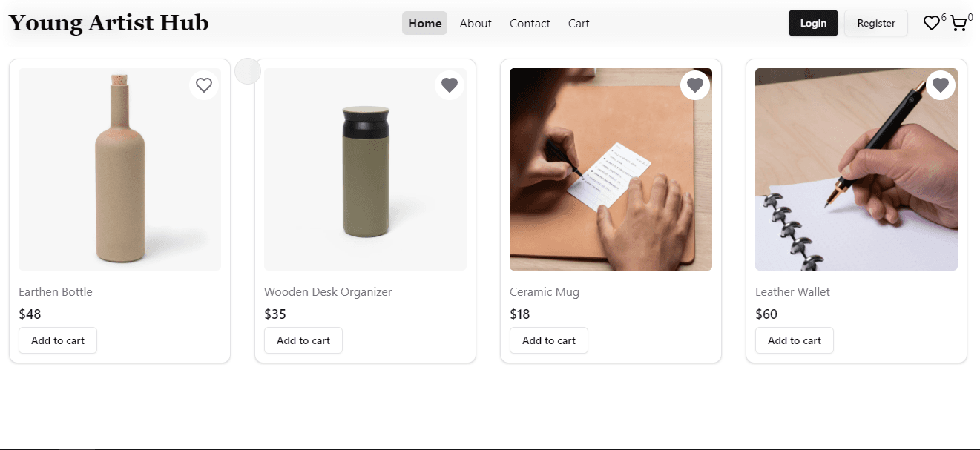Add Wooden Desk Organizer to cart
Viewport: 980px width, 450px height.
click(x=303, y=340)
